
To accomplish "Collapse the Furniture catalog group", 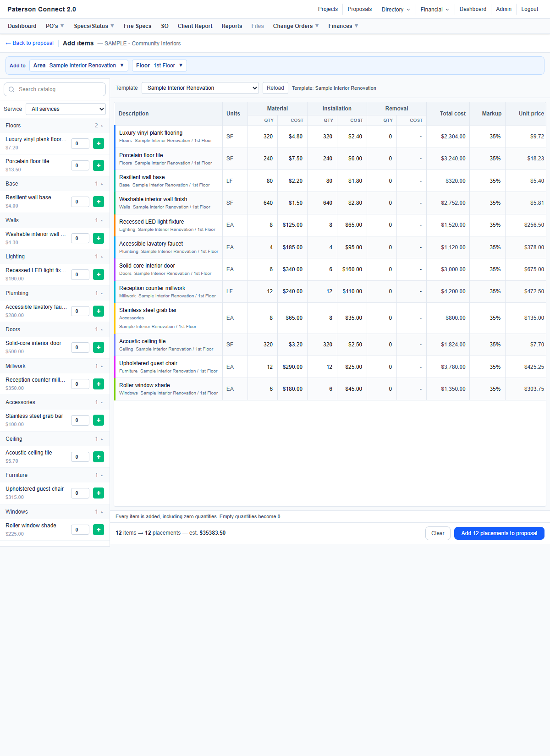I will click(55, 475).
